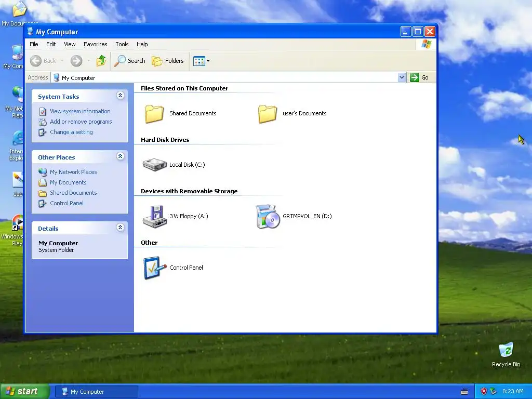
Task: Click View system information link
Action: tap(80, 111)
